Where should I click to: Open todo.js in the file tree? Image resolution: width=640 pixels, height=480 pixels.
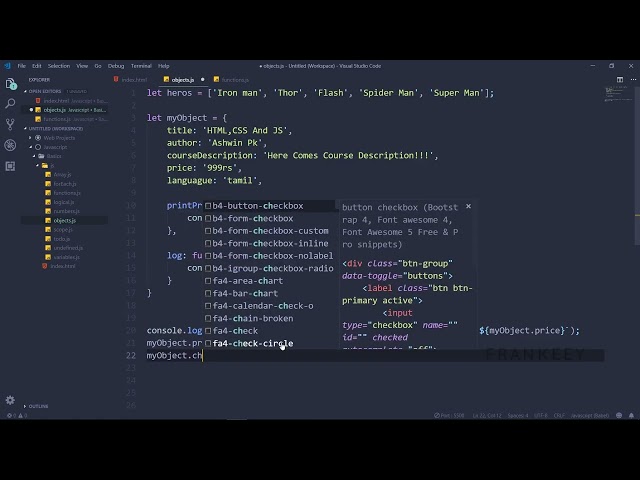(62, 239)
